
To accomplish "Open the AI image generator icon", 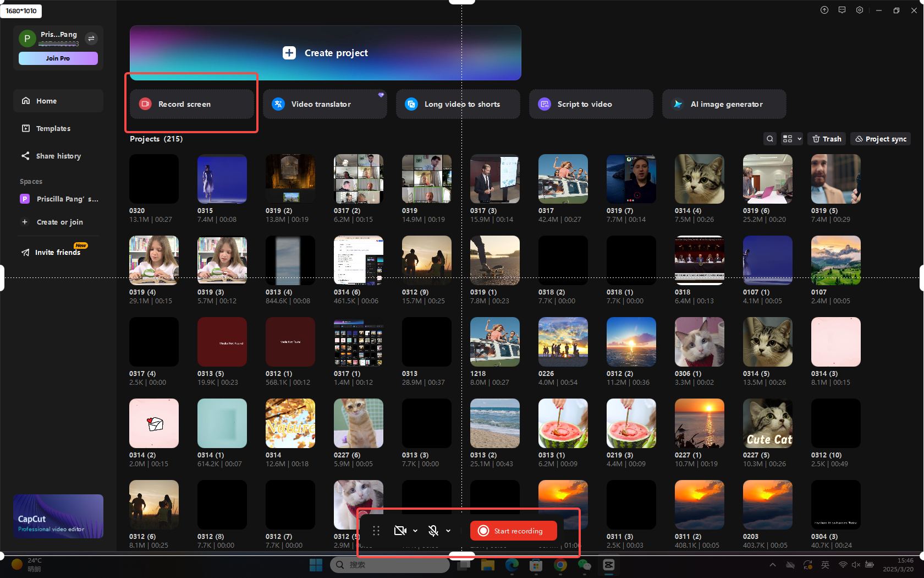I will [x=678, y=104].
